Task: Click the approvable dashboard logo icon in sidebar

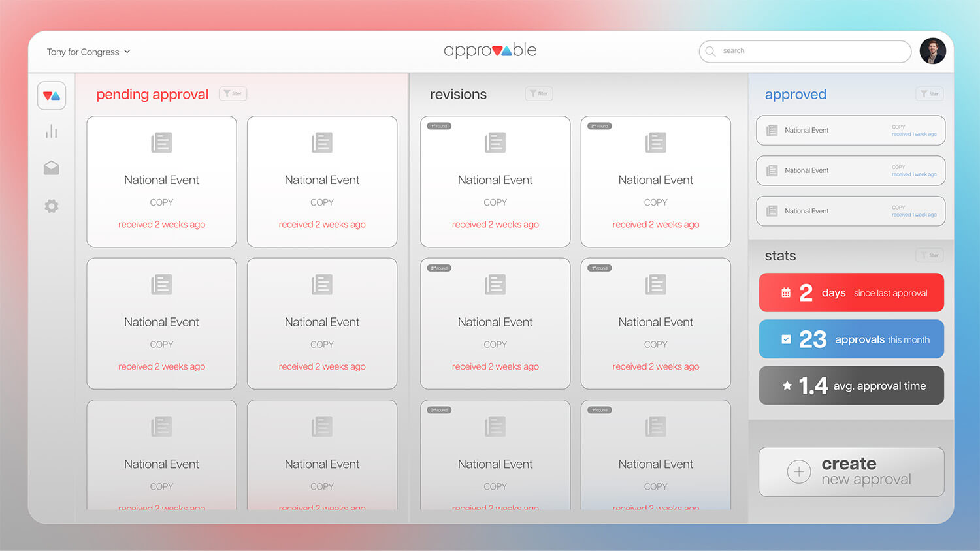Action: coord(52,96)
